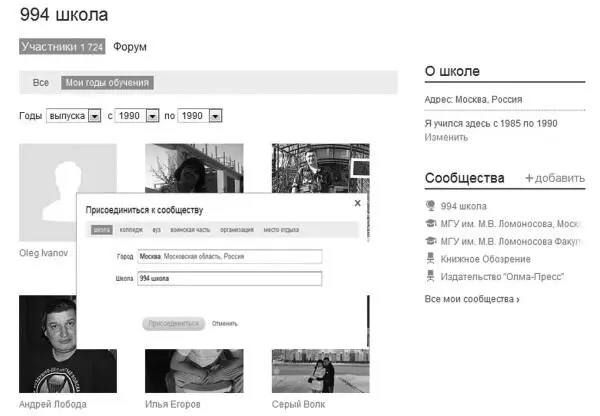Expand the end year 1990 dropdown
Screen dimensions: 600x416
pos(214,117)
